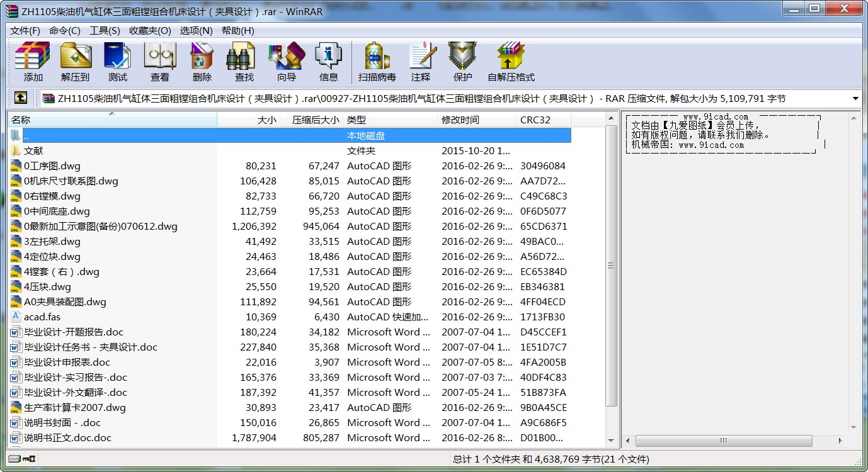Image resolution: width=868 pixels, height=472 pixels.
Task: Click the CRC32 value 1713FB30
Action: tap(542, 317)
